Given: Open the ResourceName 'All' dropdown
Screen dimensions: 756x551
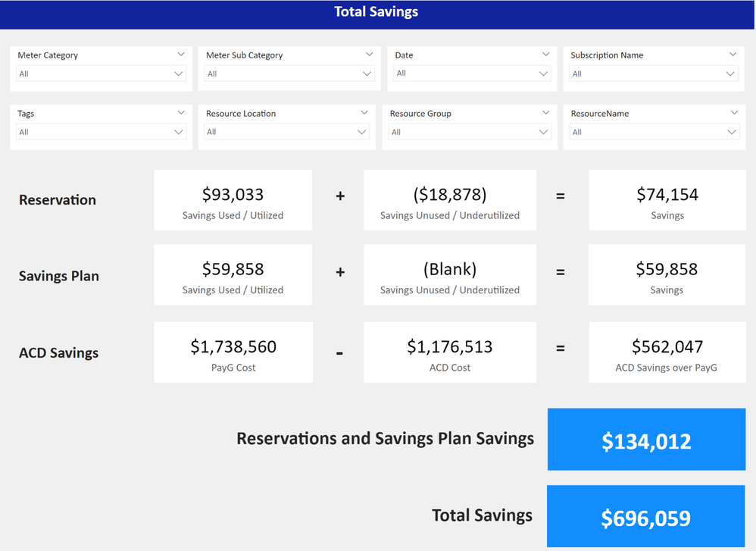Looking at the screenshot, I should pyautogui.click(x=654, y=132).
